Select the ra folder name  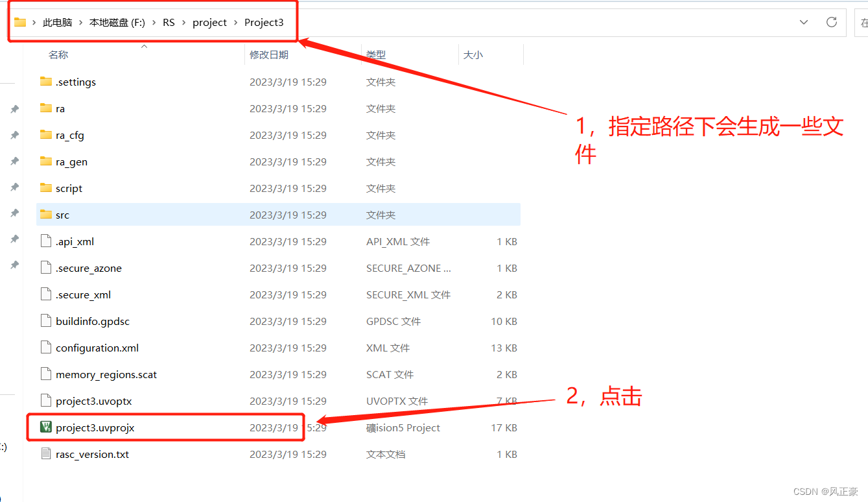[60, 109]
